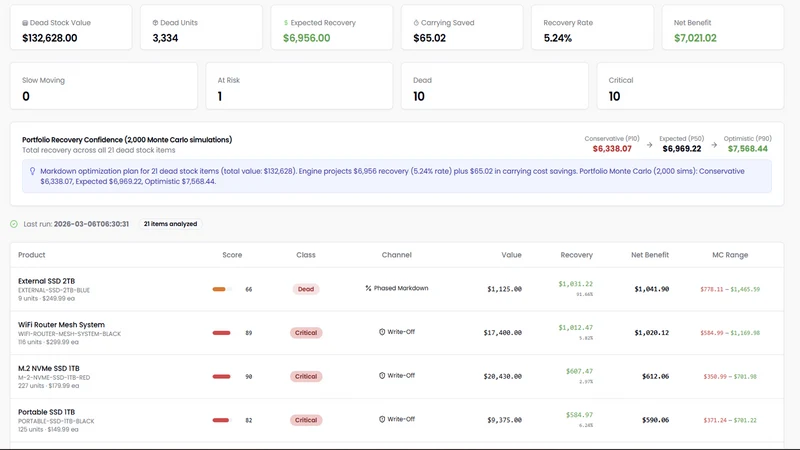Sort by MC Range column header
This screenshot has height=450, width=800.
pos(730,255)
